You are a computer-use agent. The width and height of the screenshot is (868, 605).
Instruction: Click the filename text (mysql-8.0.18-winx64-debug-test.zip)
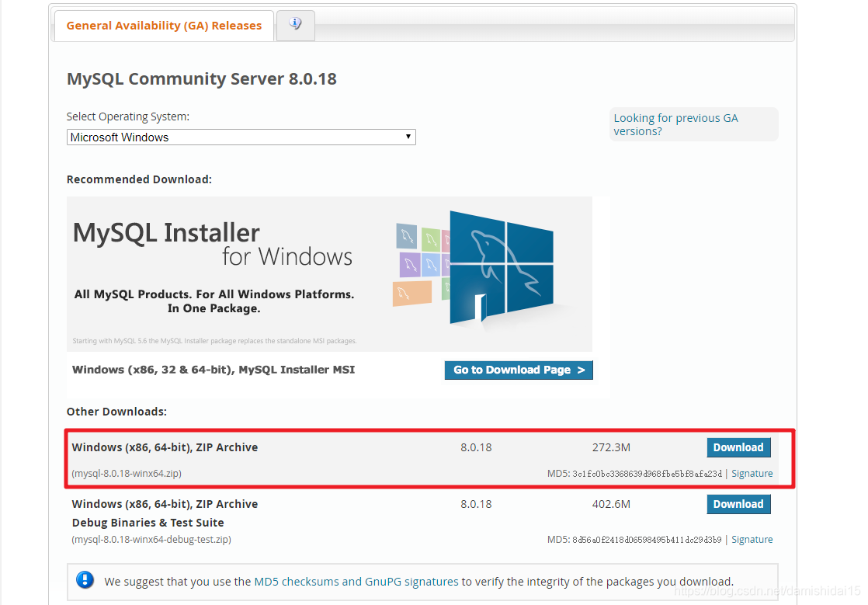click(x=151, y=539)
